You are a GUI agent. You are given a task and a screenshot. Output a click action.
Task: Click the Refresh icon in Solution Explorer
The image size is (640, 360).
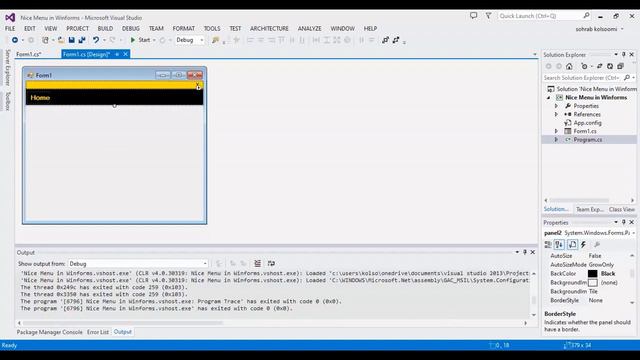click(610, 66)
